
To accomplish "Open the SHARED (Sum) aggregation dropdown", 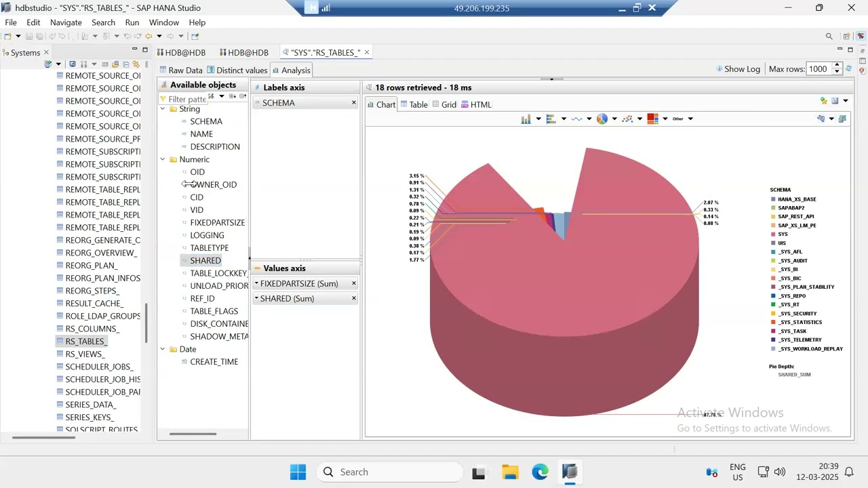I will (256, 298).
